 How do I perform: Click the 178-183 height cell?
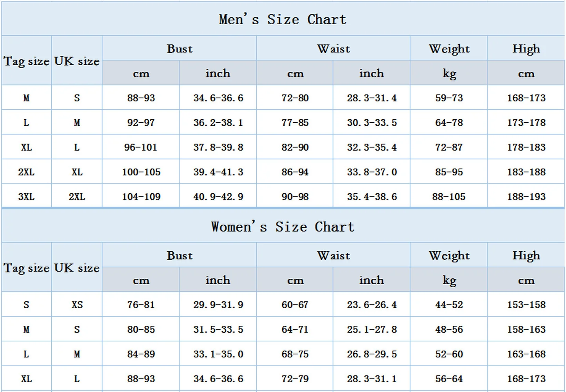[526, 147]
